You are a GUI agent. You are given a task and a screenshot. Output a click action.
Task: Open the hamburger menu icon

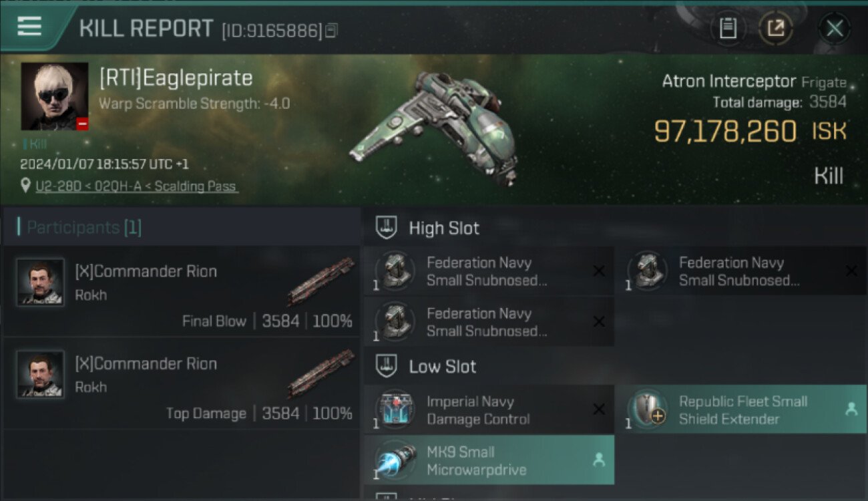click(x=29, y=26)
